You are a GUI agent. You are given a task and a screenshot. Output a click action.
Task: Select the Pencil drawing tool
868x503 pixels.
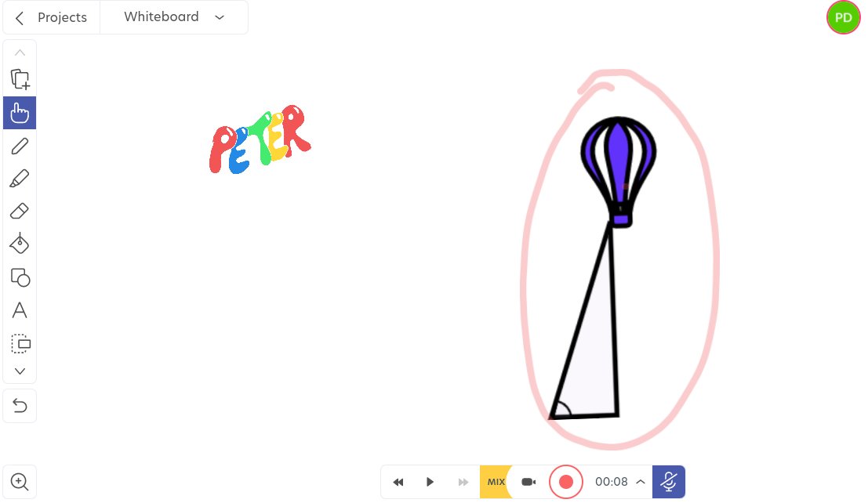coord(20,146)
